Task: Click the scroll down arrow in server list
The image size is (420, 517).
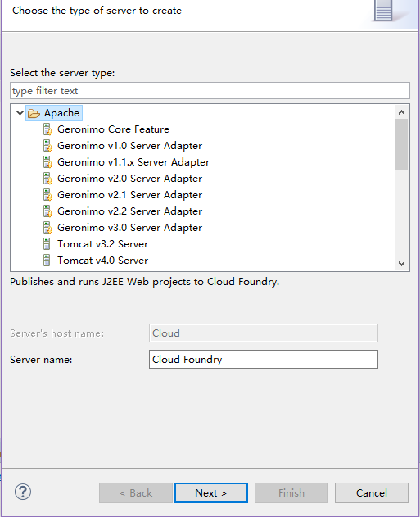Action: 401,264
